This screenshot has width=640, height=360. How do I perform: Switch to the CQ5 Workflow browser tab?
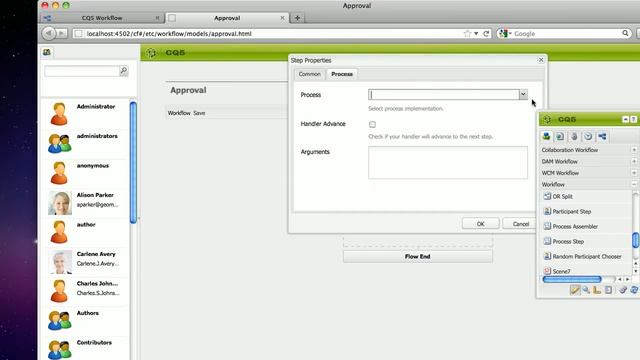[102, 18]
